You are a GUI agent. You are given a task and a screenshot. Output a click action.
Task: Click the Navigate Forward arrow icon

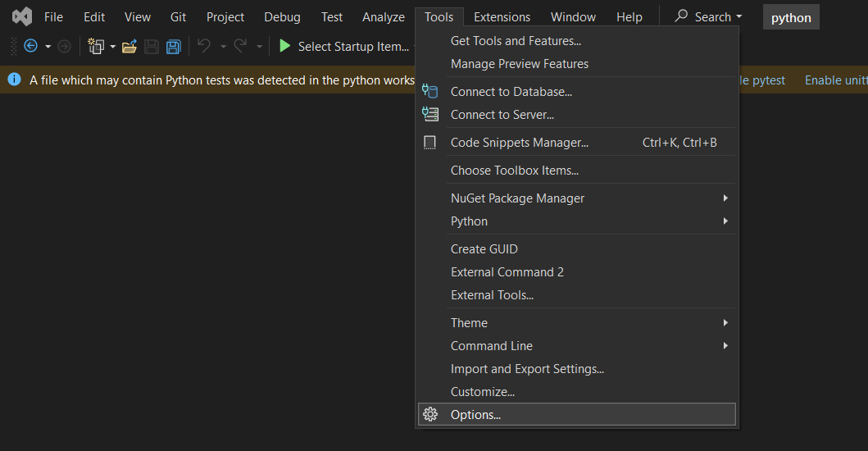coord(64,46)
